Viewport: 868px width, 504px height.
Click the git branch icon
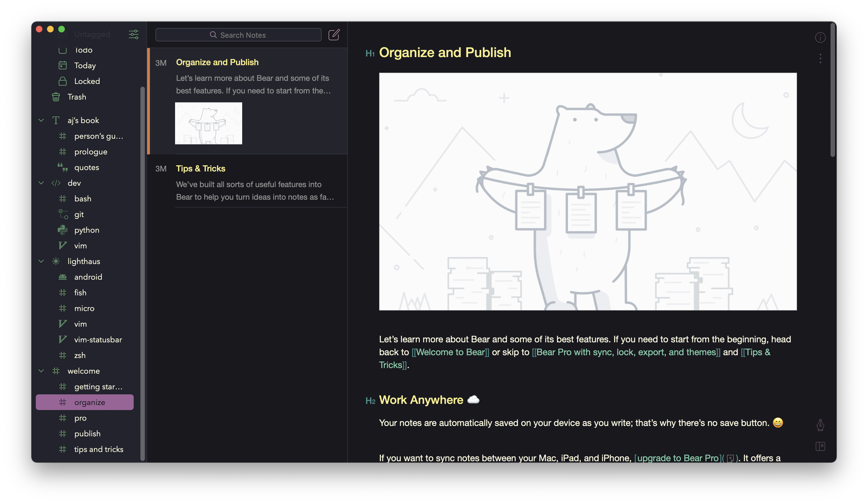coord(62,214)
